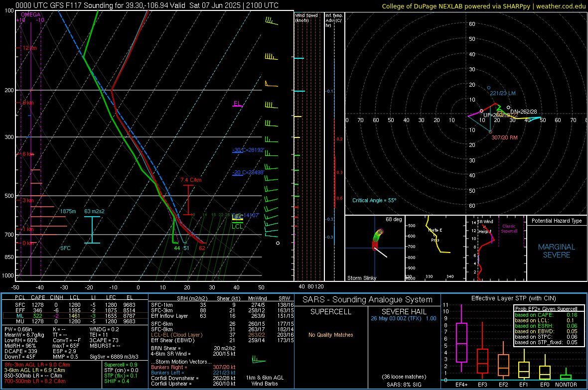Click the Bunkers Right = 307/20 kt row
Screen dimensions: 588x390
pos(193,367)
